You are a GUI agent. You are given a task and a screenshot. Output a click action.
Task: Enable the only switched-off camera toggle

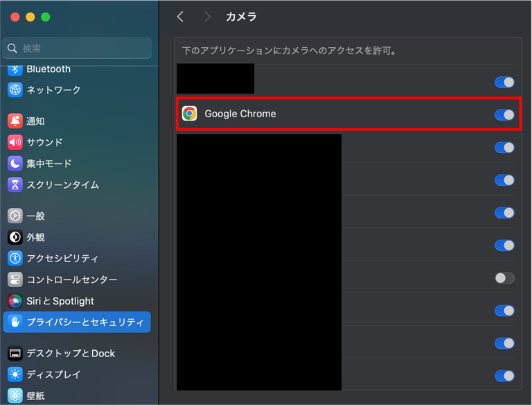click(x=504, y=278)
